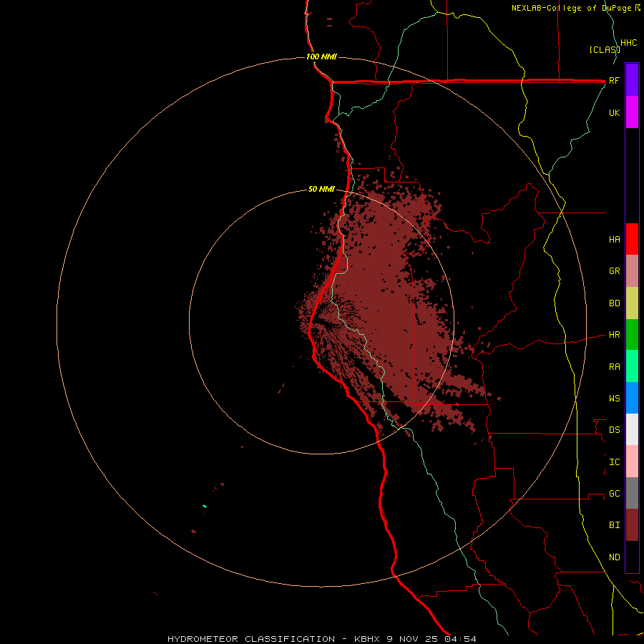This screenshot has width=644, height=644.
Task: Click the HA legend label
Action: 615,239
